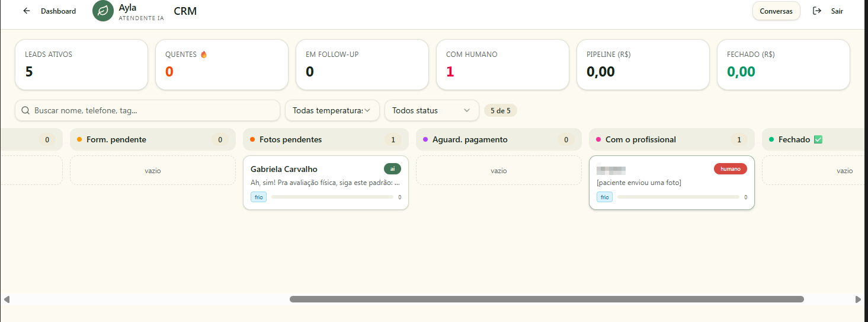Click the vazio placeholder under Form. pendente
This screenshot has width=868, height=322.
pyautogui.click(x=153, y=170)
